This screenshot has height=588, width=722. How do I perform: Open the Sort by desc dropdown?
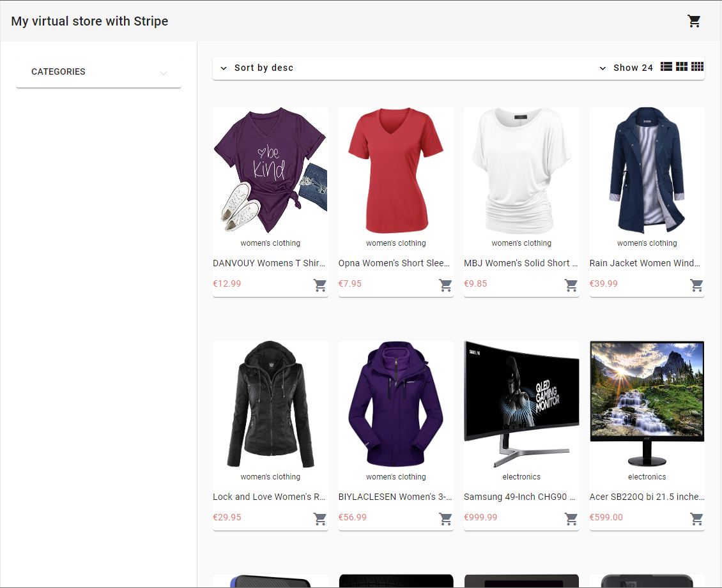pos(257,68)
